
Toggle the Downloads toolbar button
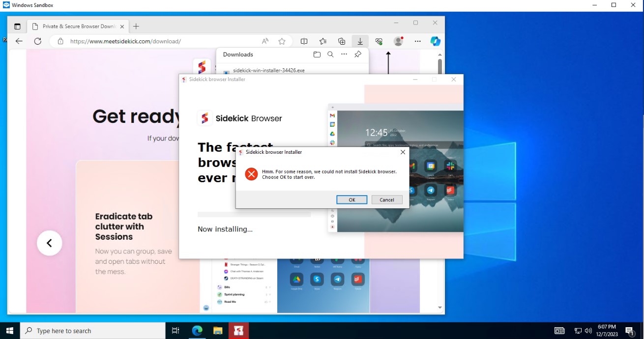click(x=360, y=41)
